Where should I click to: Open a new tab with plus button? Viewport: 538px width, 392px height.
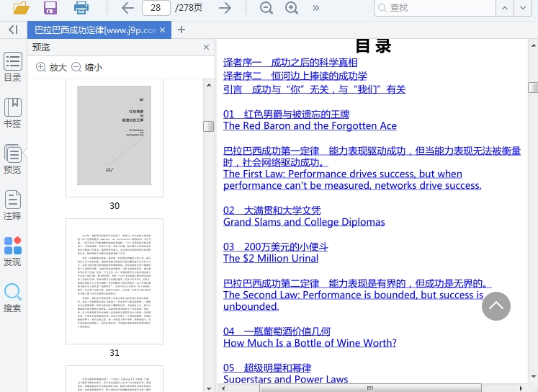click(x=181, y=30)
